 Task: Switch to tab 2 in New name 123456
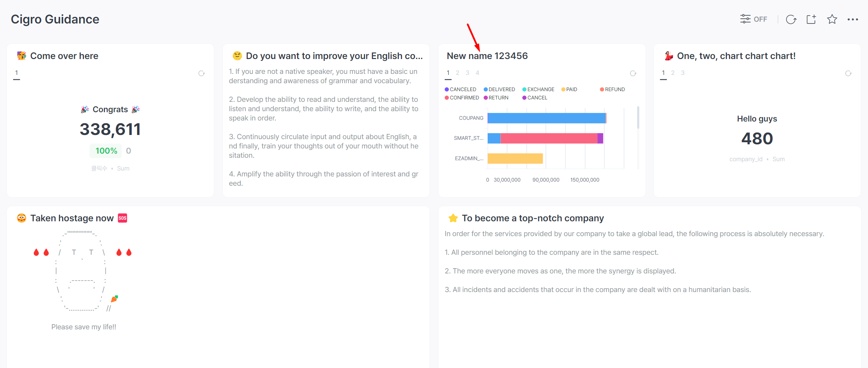[x=457, y=73]
